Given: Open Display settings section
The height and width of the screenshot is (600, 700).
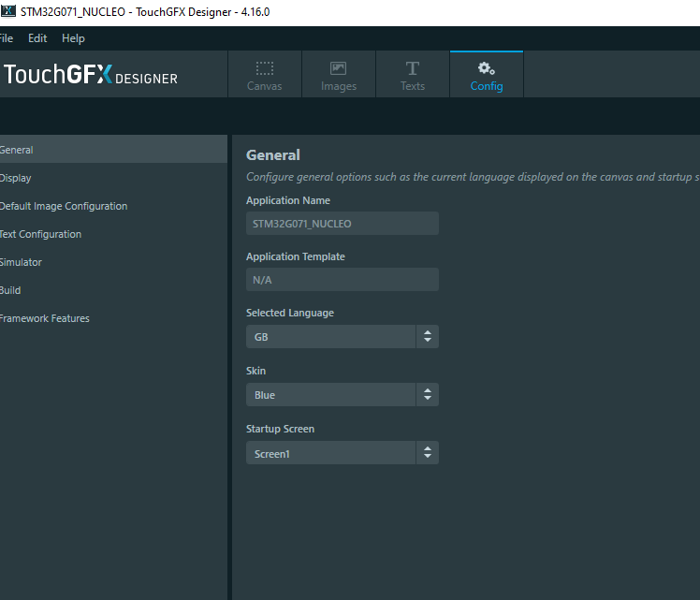Looking at the screenshot, I should coord(113,178).
